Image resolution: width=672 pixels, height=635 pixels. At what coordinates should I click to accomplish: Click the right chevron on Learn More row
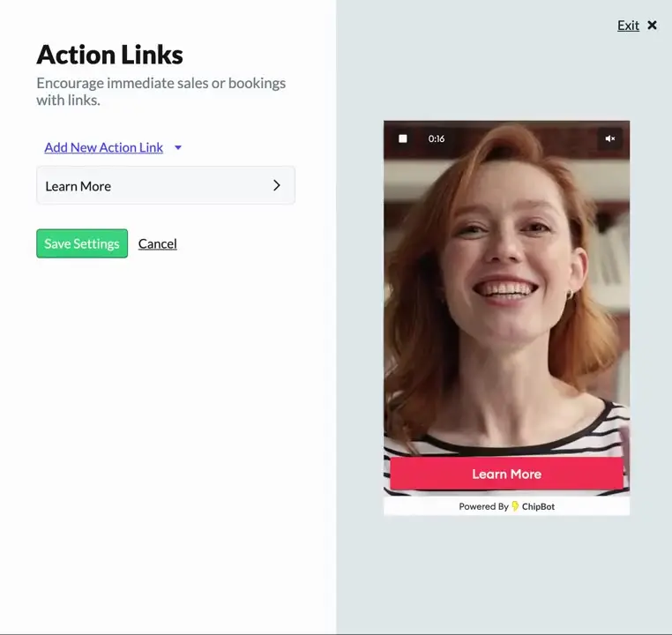coord(276,185)
